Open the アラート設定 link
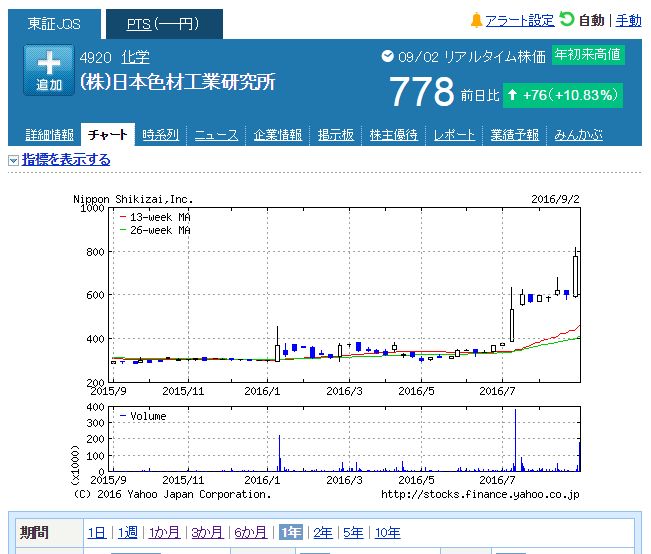The height and width of the screenshot is (554, 651). [x=519, y=20]
